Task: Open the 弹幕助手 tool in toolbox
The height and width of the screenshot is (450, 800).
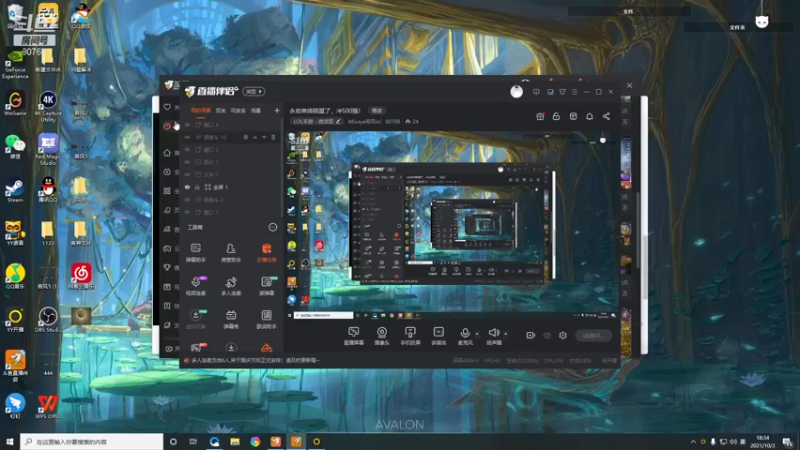Action: (195, 252)
